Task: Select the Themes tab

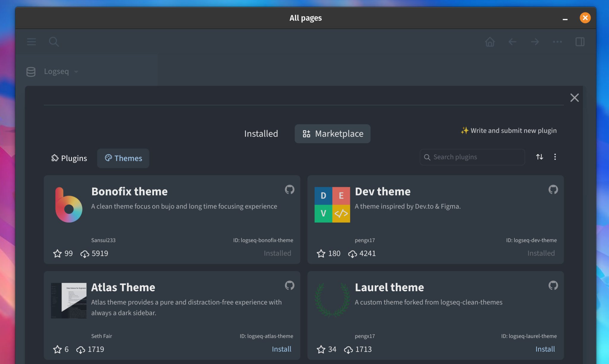Action: [x=123, y=158]
